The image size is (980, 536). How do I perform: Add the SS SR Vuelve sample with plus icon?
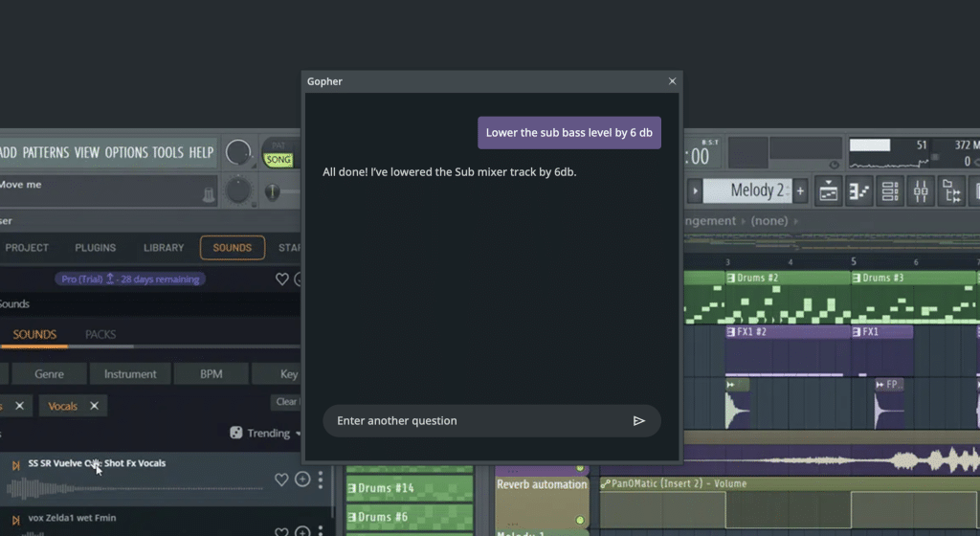302,480
